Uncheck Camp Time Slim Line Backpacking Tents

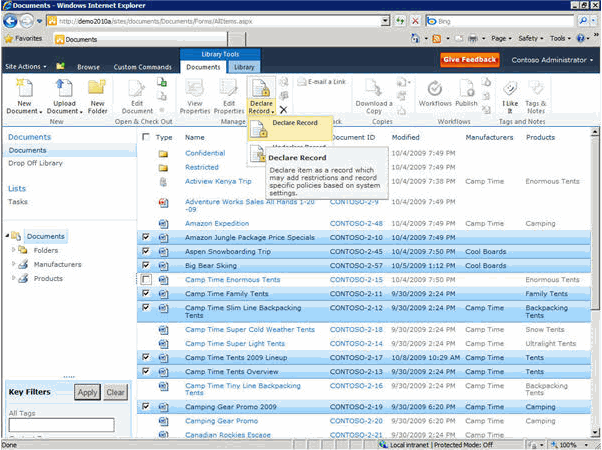(146, 308)
